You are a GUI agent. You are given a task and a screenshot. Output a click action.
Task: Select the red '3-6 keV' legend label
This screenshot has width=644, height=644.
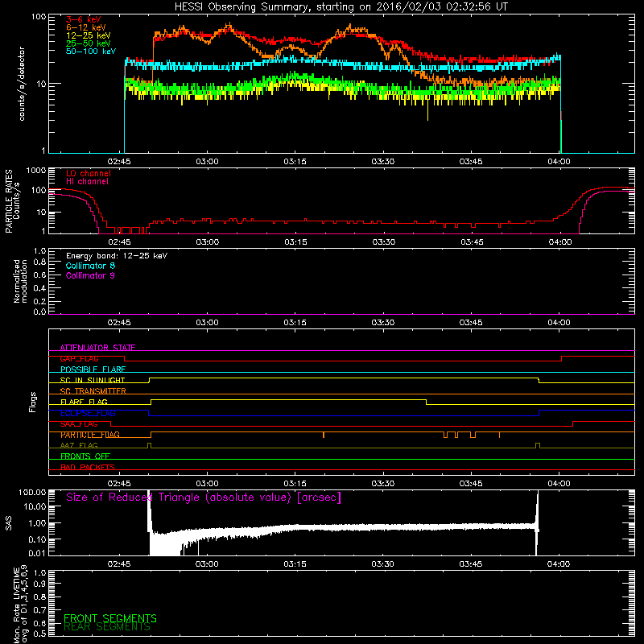tap(84, 19)
